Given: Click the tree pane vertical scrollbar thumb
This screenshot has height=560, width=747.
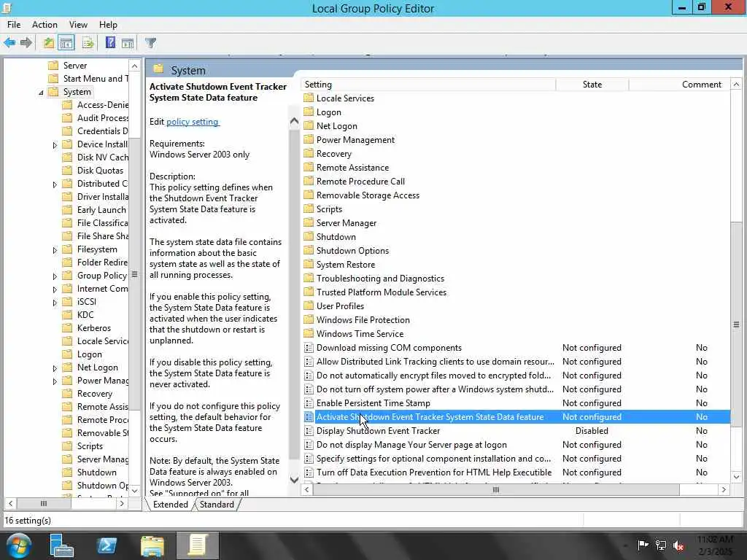Looking at the screenshot, I should pyautogui.click(x=135, y=274).
